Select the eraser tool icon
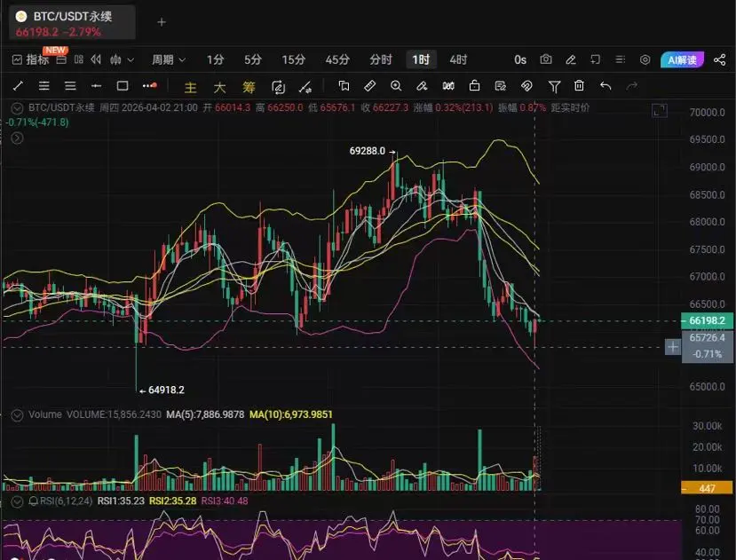Screen dimensions: 736x560 click(x=422, y=86)
